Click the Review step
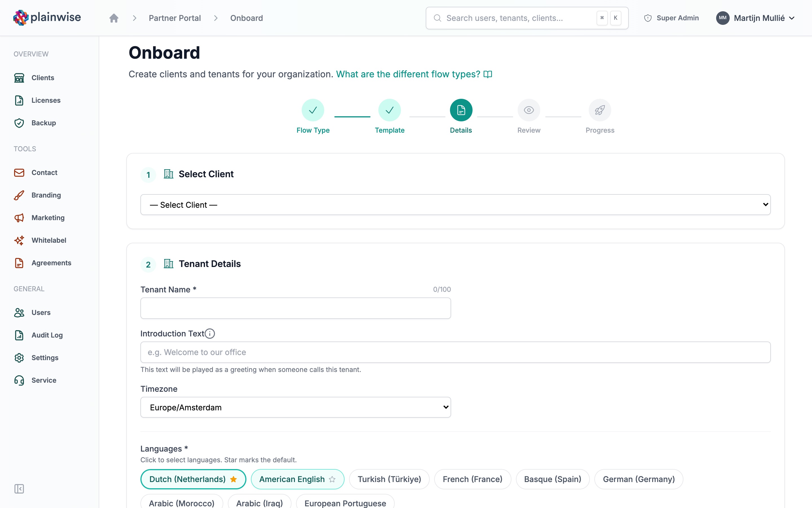 (529, 116)
